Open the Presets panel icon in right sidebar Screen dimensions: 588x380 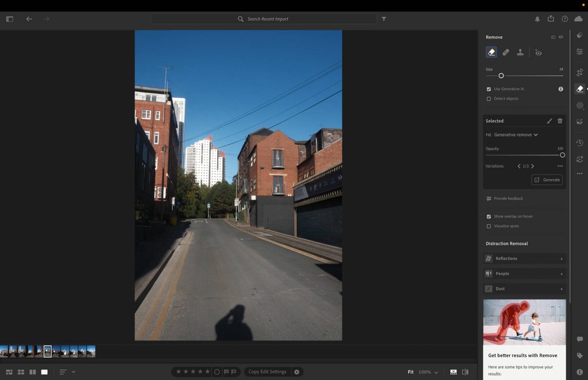580,35
